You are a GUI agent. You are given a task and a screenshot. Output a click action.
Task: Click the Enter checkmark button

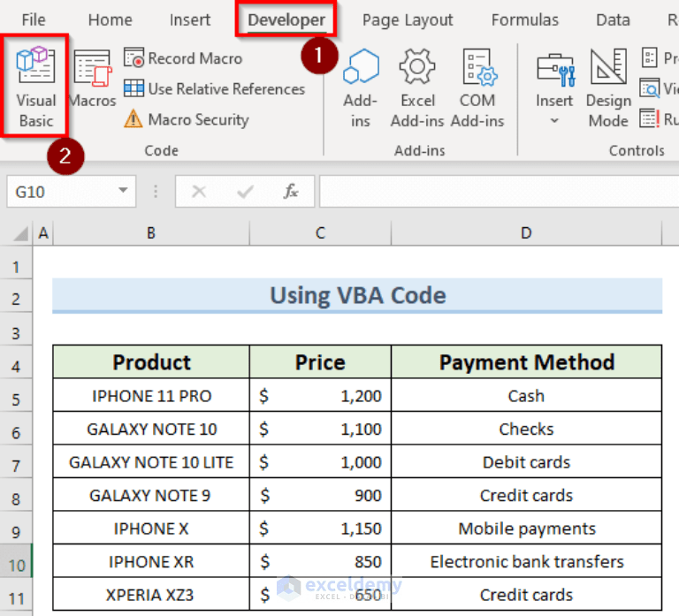click(x=245, y=191)
